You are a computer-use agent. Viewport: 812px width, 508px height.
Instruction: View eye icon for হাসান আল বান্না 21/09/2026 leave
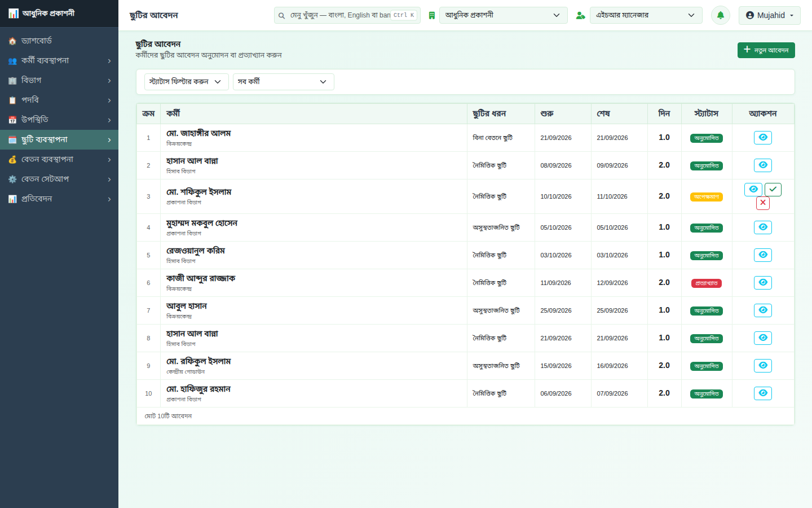point(763,338)
